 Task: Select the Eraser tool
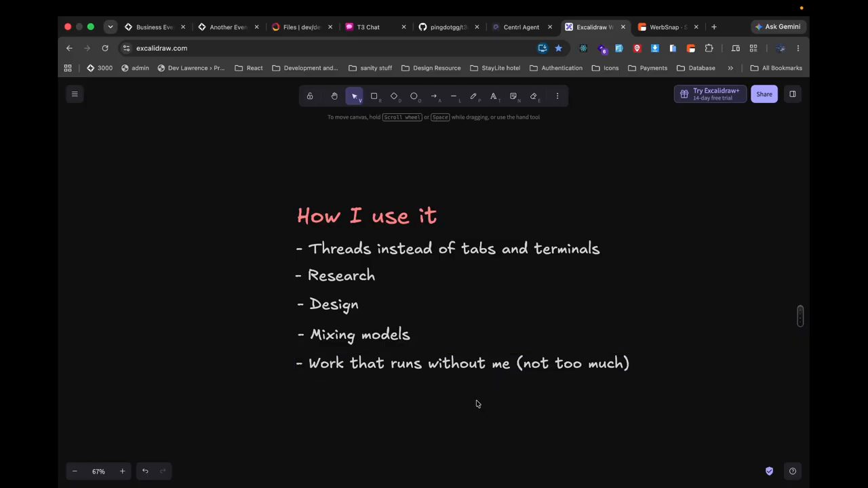click(534, 96)
